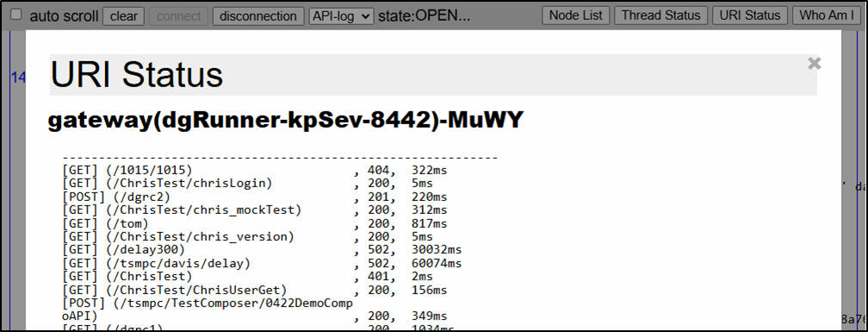
Task: Select the /ChrisTest/ChrisUserGet 156ms row
Action: (255, 290)
